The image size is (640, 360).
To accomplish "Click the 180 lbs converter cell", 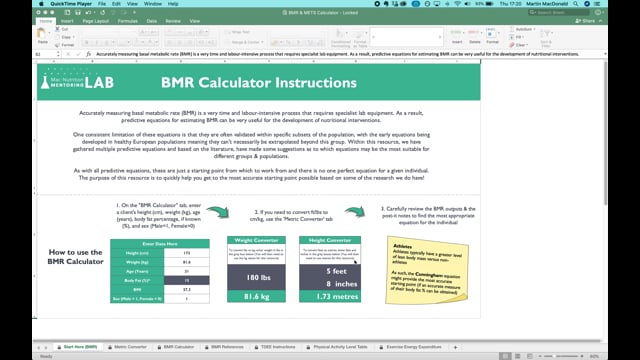I will (256, 278).
